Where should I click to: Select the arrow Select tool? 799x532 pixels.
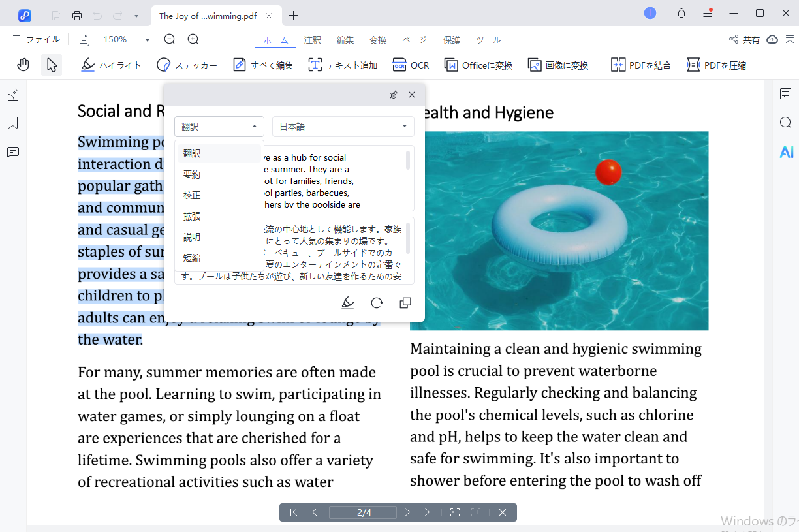(52, 65)
